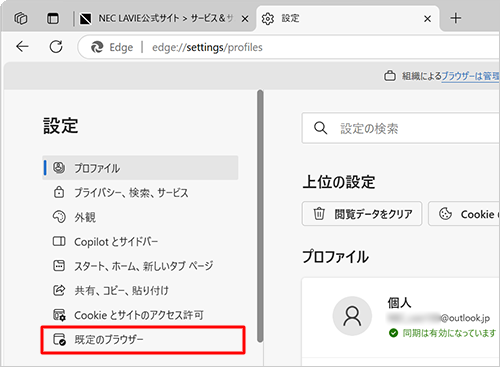Image resolution: width=500 pixels, height=367 pixels.
Task: Click the 個人 profile avatar
Action: point(352,316)
